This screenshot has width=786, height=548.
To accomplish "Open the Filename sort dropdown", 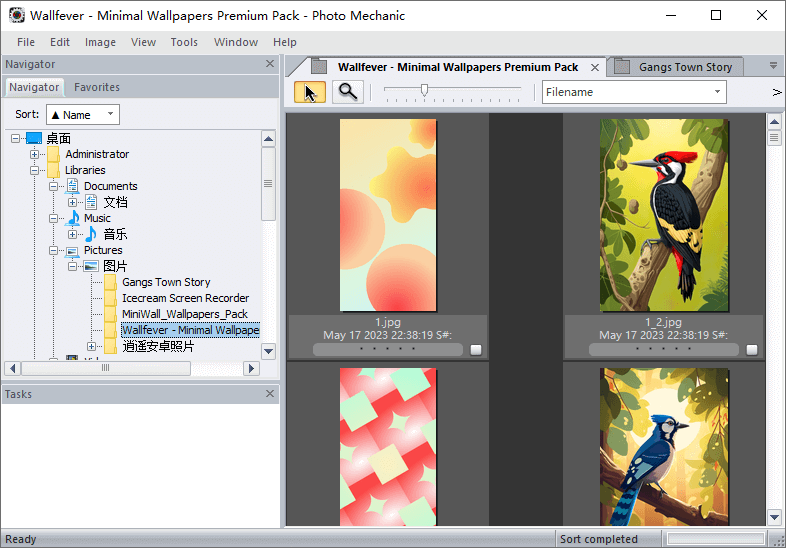I will pos(634,92).
